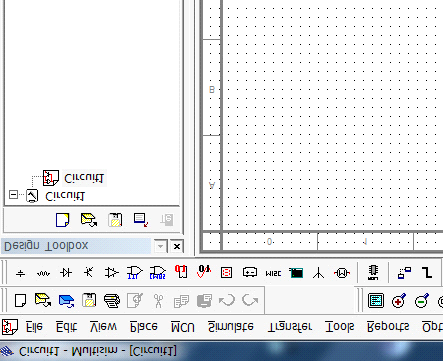Save design from Design Toolbox toolbar

pos(115,220)
